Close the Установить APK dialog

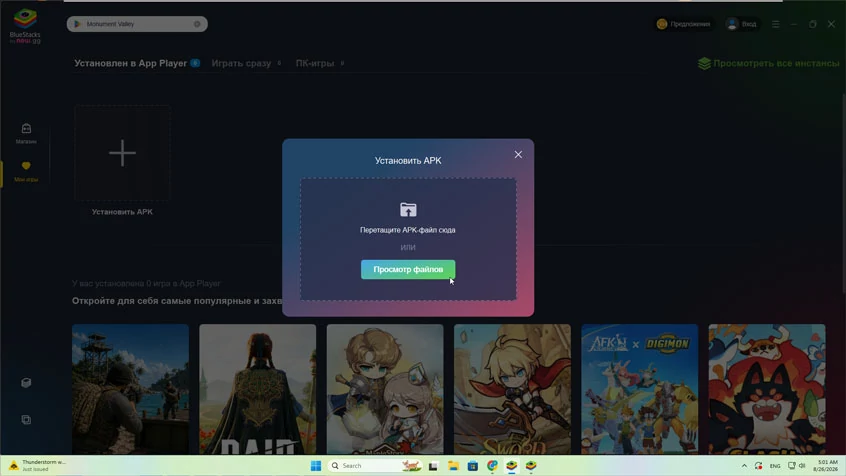[x=518, y=155]
